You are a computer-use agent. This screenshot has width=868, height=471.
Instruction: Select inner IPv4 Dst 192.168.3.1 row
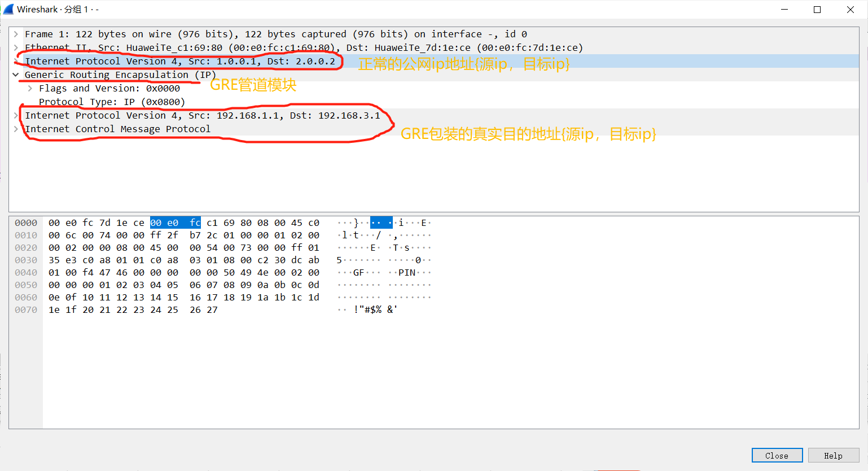click(434, 115)
